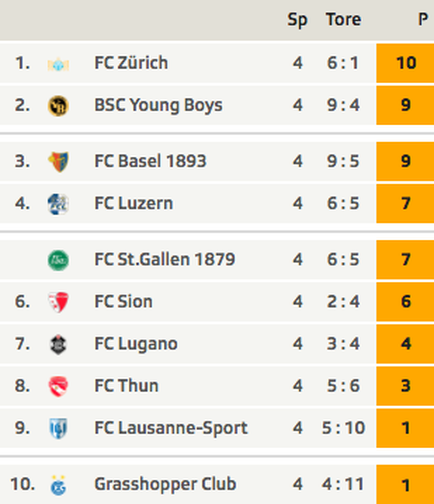Click the FC Sion crest
The height and width of the screenshot is (504, 434).
(x=58, y=302)
